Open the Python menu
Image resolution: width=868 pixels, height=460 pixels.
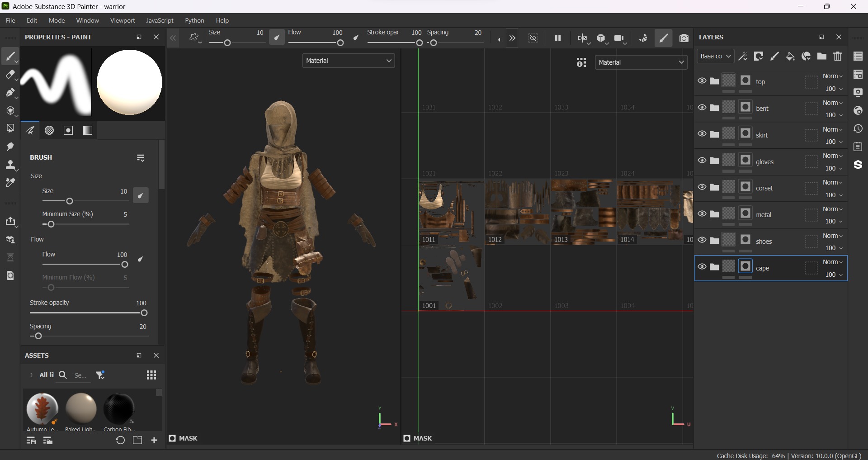[194, 20]
